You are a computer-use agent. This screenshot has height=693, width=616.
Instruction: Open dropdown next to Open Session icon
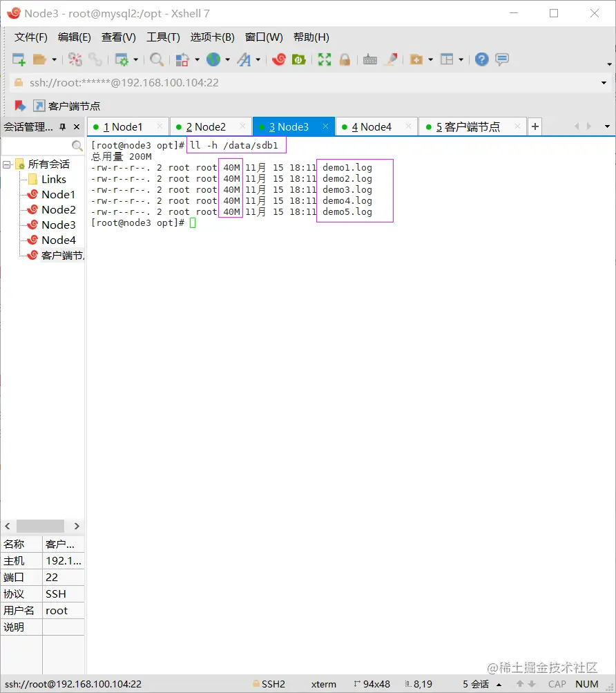click(54, 59)
